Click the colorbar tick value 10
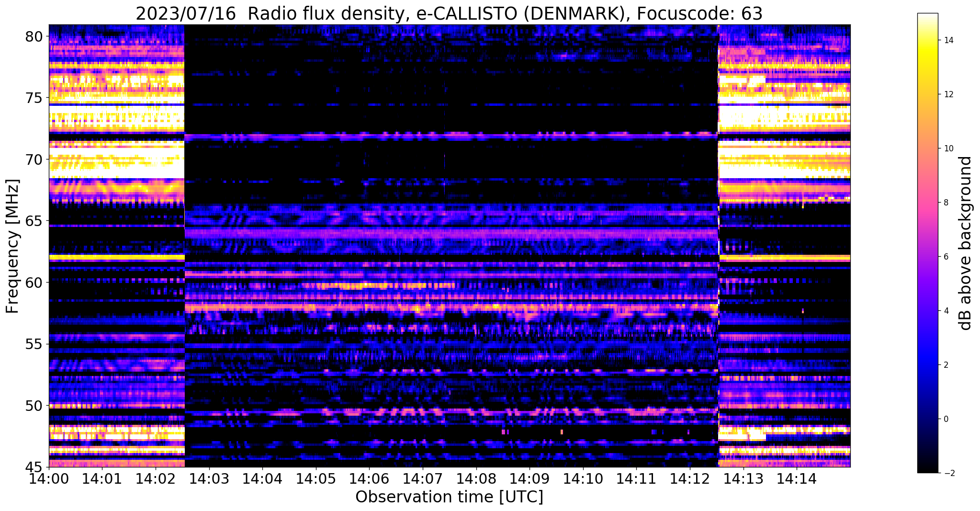Image resolution: width=980 pixels, height=511 pixels. click(x=948, y=148)
